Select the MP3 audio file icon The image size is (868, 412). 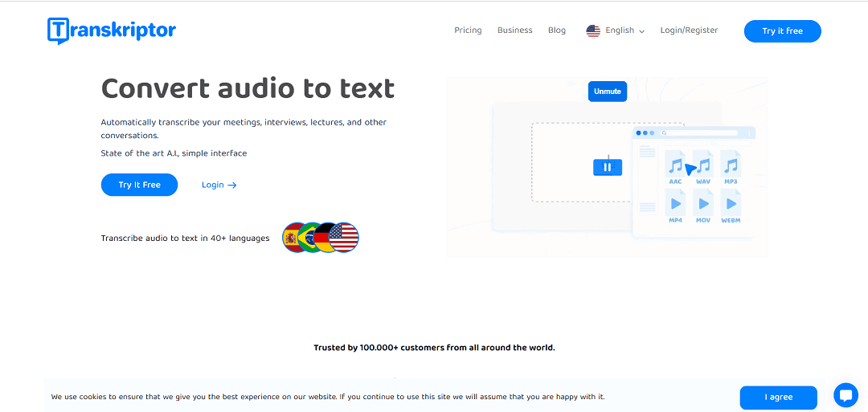pos(731,168)
